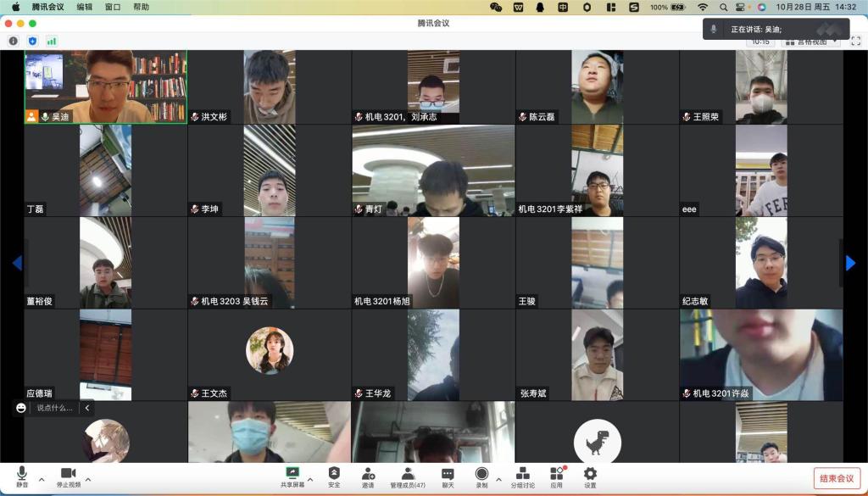The width and height of the screenshot is (868, 496).
Task: Click the date 10月28日 周五 14:32
Action: (816, 7)
